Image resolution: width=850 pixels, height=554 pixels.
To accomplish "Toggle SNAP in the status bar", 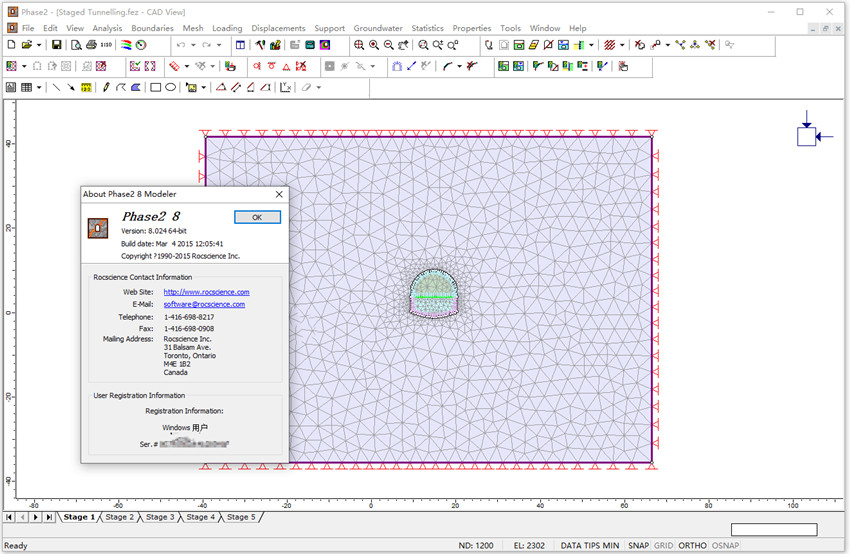I will tap(638, 545).
